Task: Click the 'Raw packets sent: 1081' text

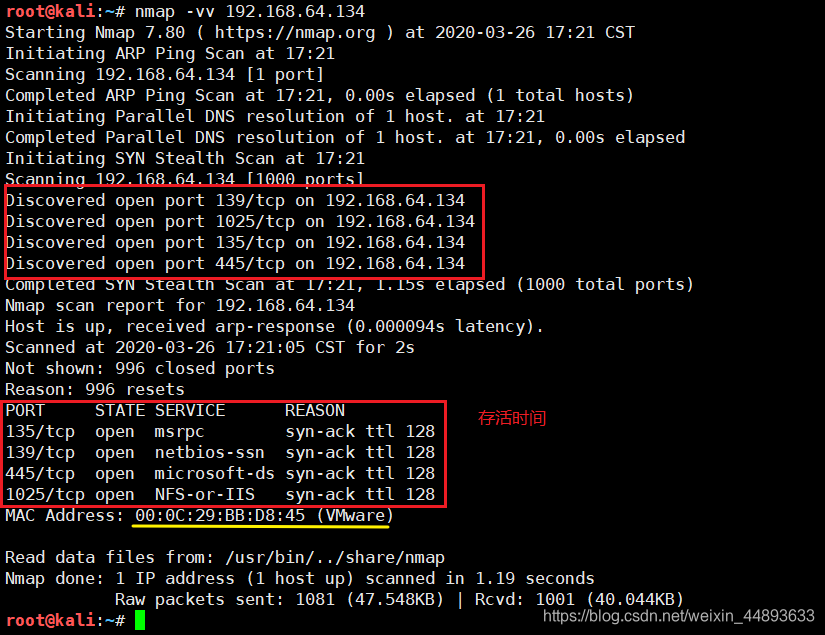Action: 225,600
